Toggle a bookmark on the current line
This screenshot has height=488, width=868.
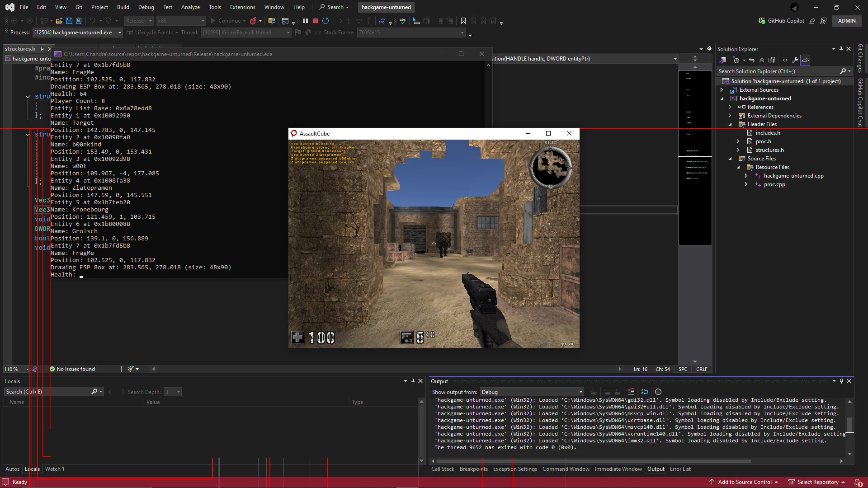[x=463, y=21]
